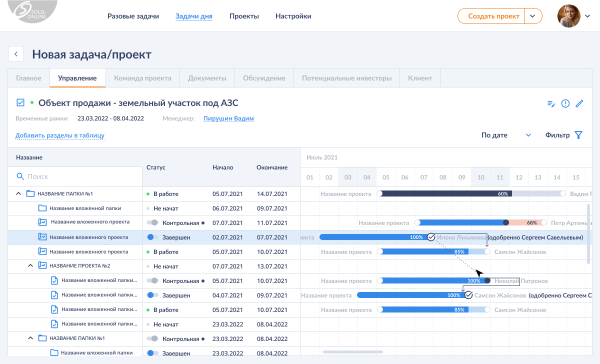Click project icon of НАЗВАНИЕ ПРОЕКТА №2
The height and width of the screenshot is (364, 600).
pyautogui.click(x=42, y=265)
